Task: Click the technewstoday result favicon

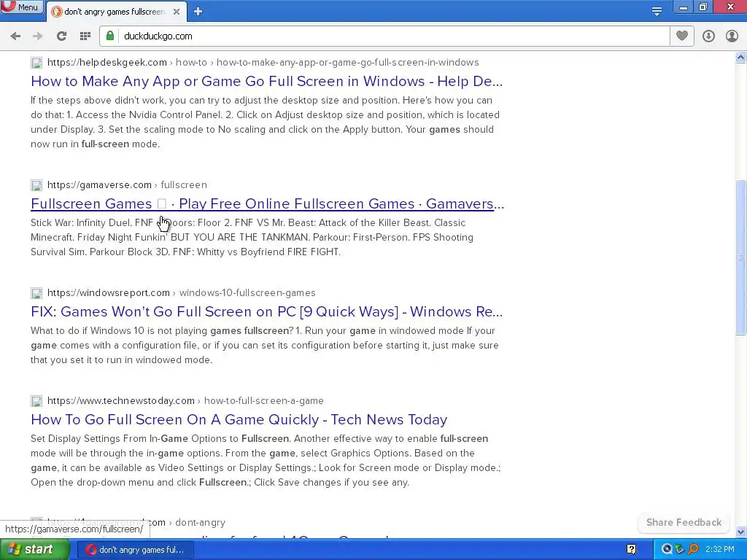Action: tap(36, 402)
